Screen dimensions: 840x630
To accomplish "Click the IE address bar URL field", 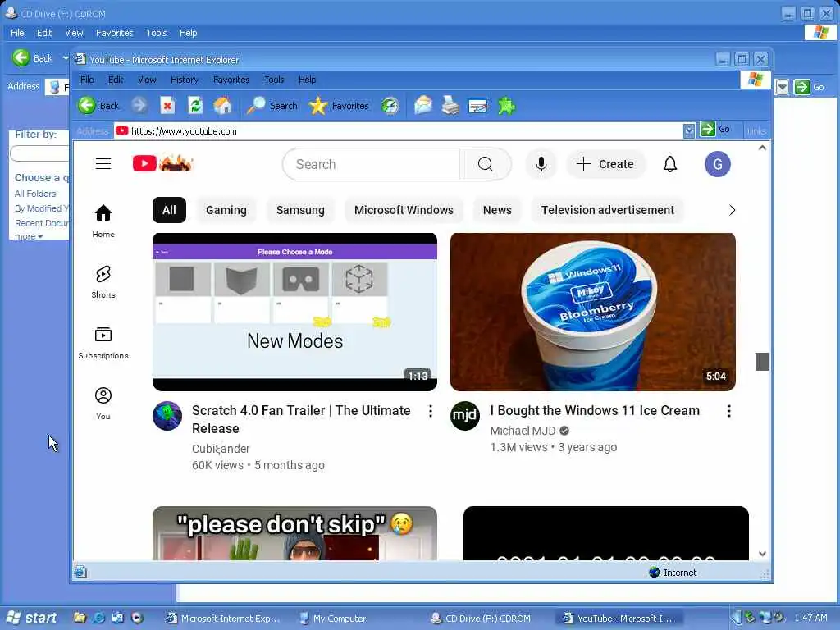I will (399, 130).
